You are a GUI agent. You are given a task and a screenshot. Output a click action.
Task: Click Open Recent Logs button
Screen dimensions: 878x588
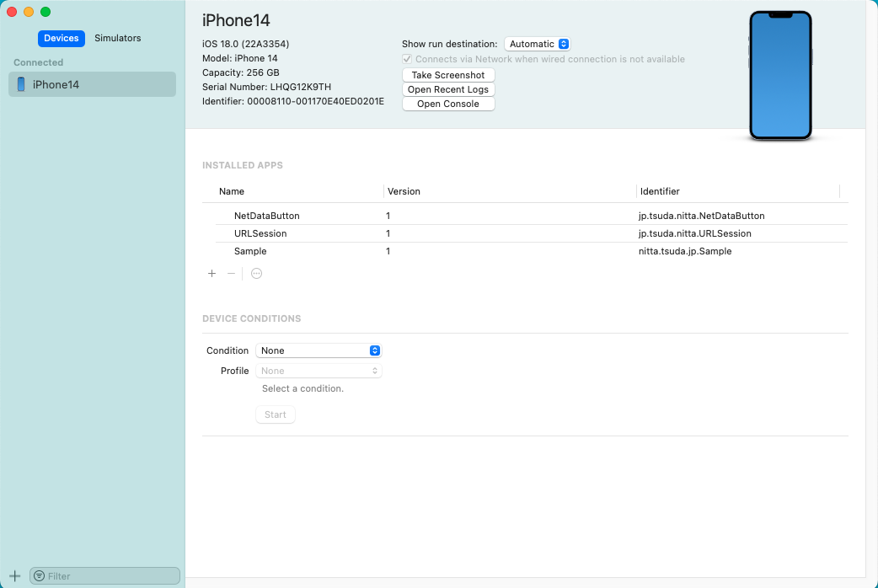448,89
